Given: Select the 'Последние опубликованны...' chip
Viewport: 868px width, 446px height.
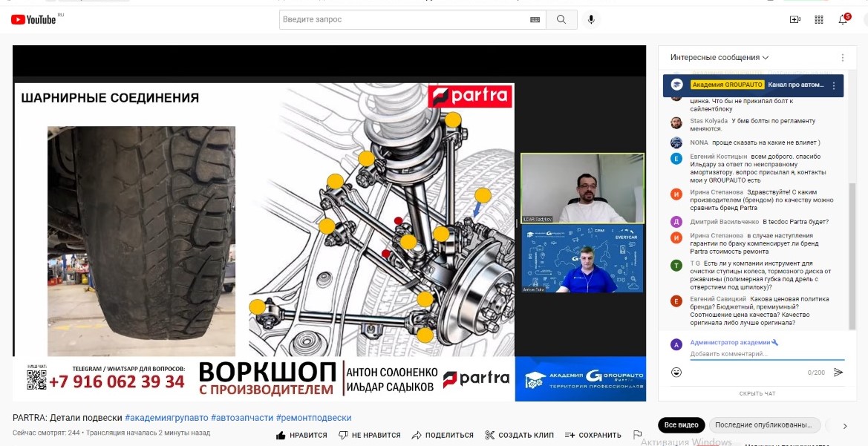Looking at the screenshot, I should point(763,425).
